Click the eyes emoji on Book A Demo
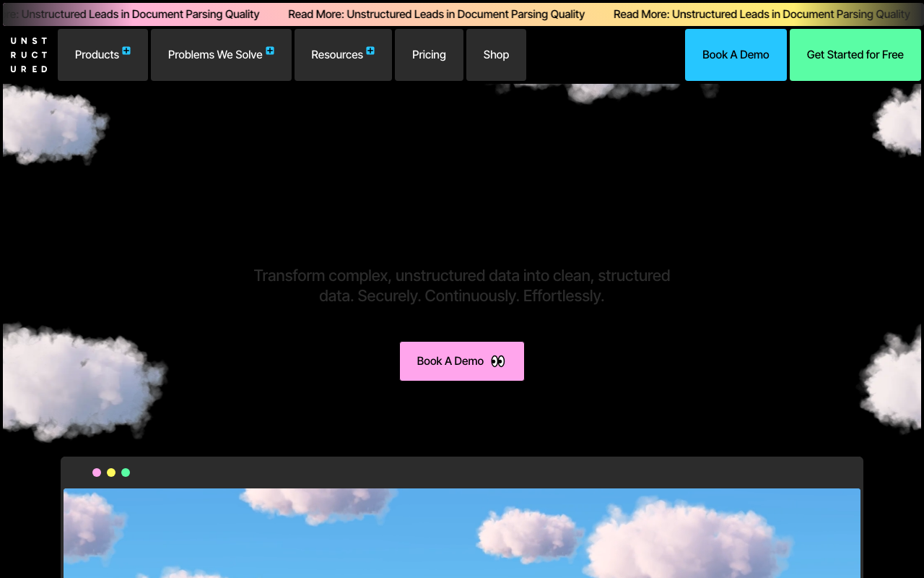Screen dimensions: 924x578 tap(498, 361)
